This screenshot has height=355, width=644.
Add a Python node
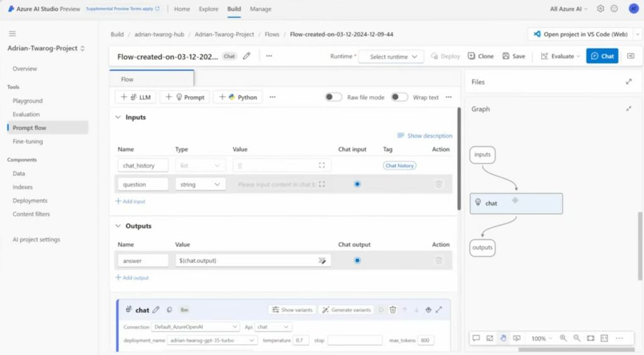(238, 97)
